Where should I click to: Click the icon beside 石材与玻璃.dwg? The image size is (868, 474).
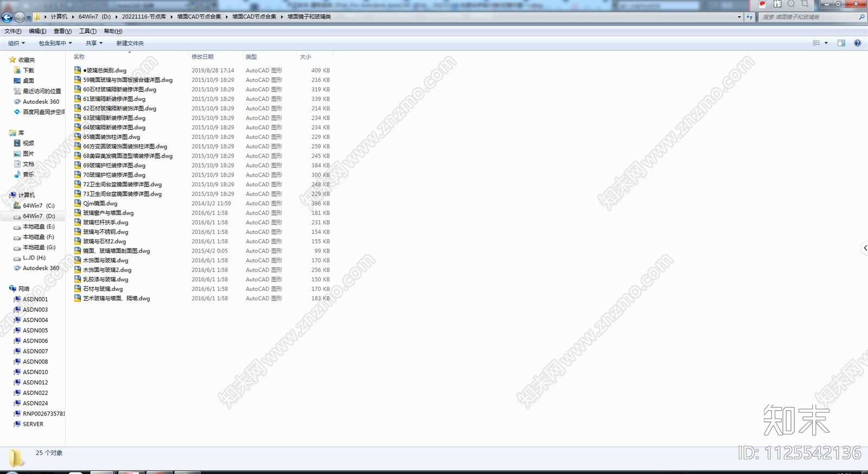[78, 289]
